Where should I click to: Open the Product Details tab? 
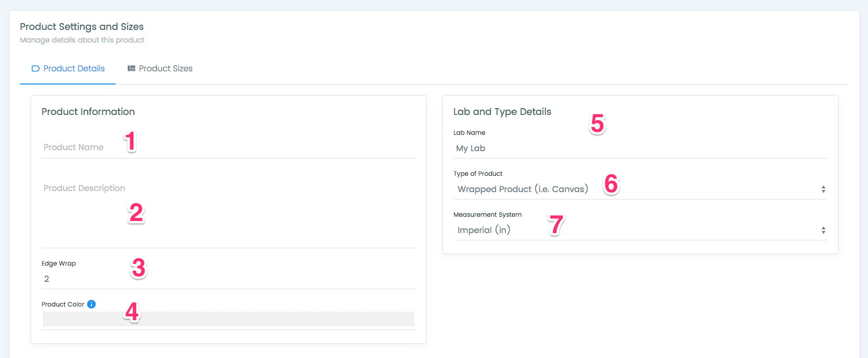(68, 69)
